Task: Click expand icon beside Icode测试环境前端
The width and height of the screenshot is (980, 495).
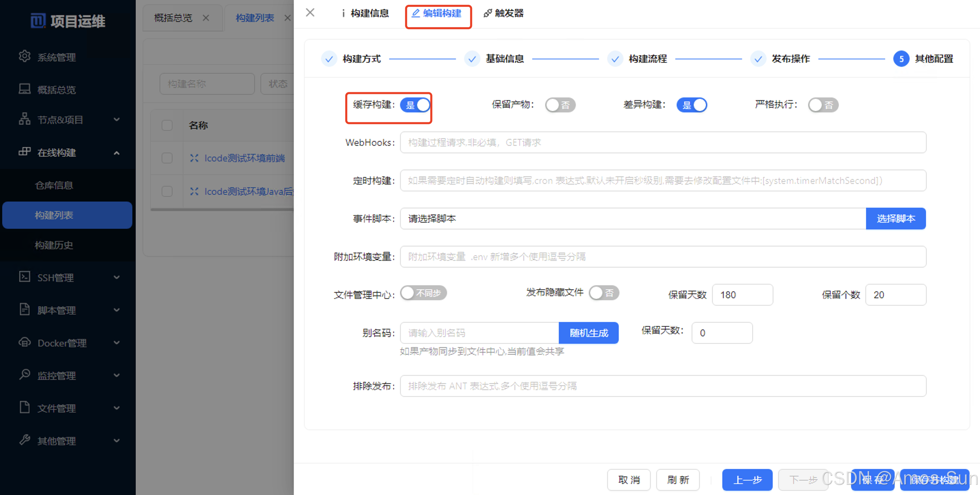Action: tap(195, 158)
